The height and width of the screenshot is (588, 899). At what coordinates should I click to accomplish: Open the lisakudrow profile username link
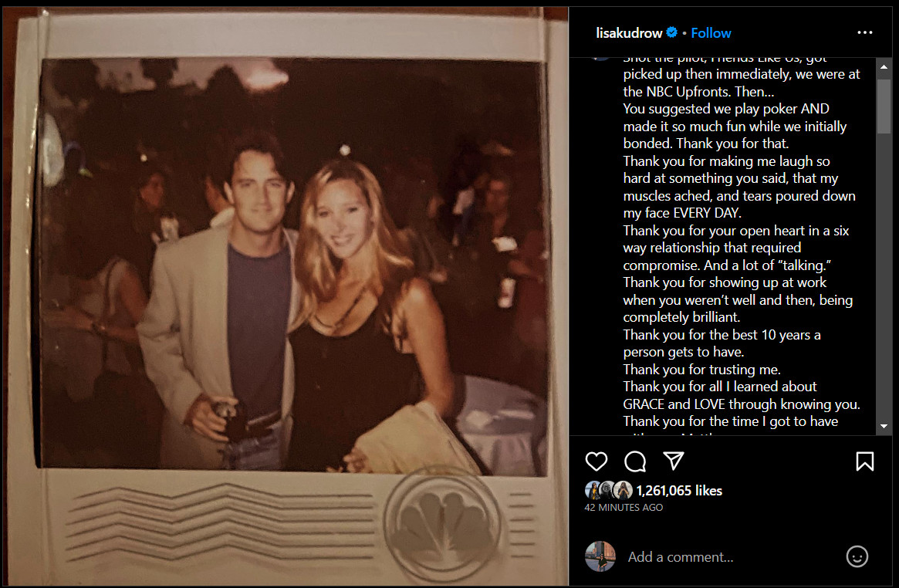pos(629,33)
